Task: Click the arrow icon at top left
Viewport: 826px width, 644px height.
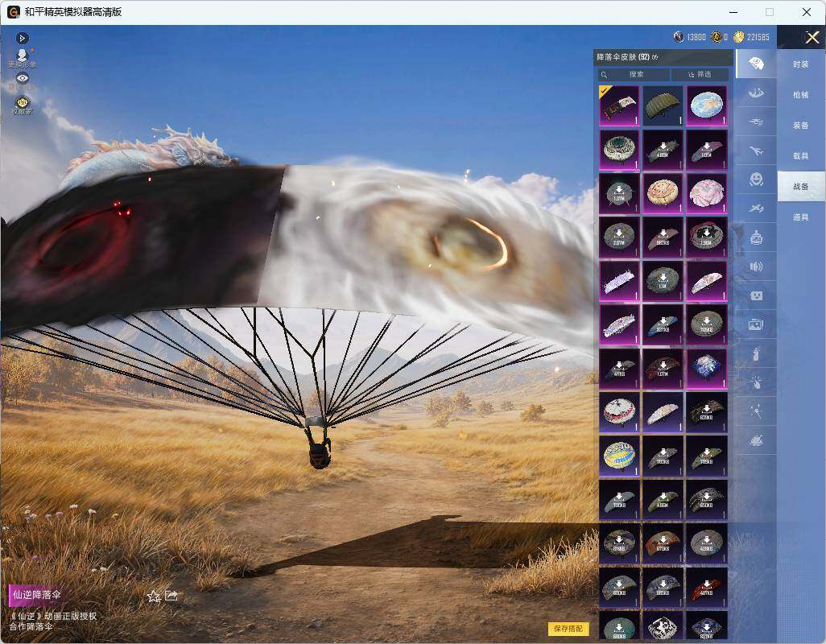Action: (x=22, y=38)
